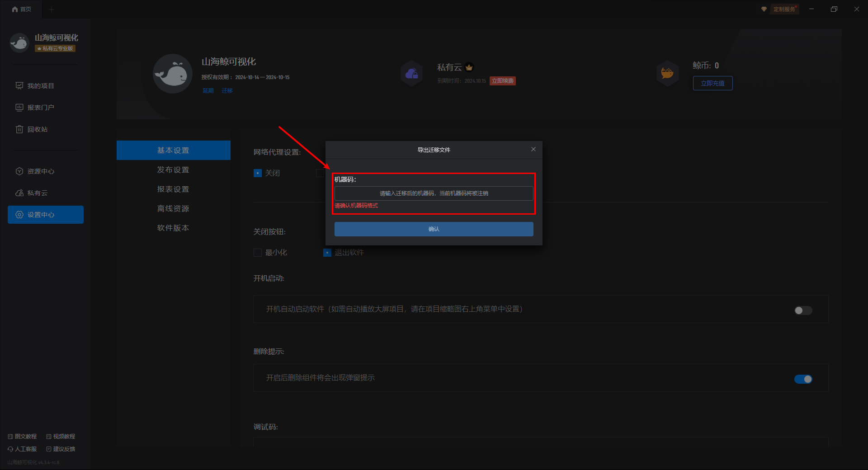
Task: Close the 导出迁移文件 dialog
Action: click(x=533, y=149)
